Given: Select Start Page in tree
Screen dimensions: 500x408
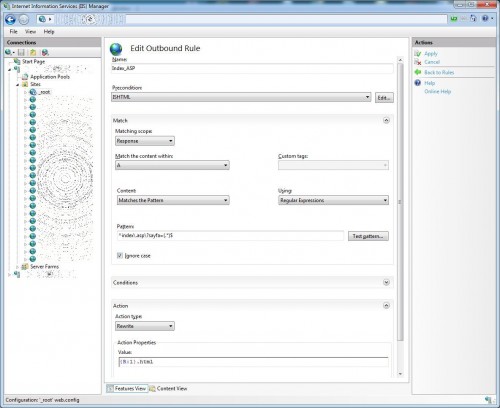Looking at the screenshot, I should click(33, 61).
